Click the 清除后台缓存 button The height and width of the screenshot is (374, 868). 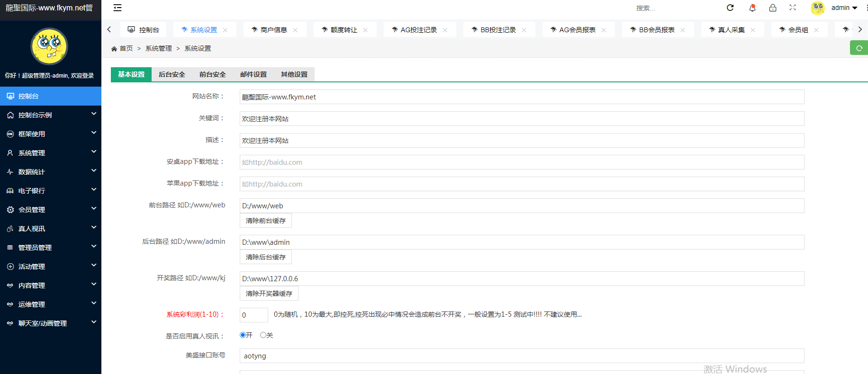click(x=266, y=257)
